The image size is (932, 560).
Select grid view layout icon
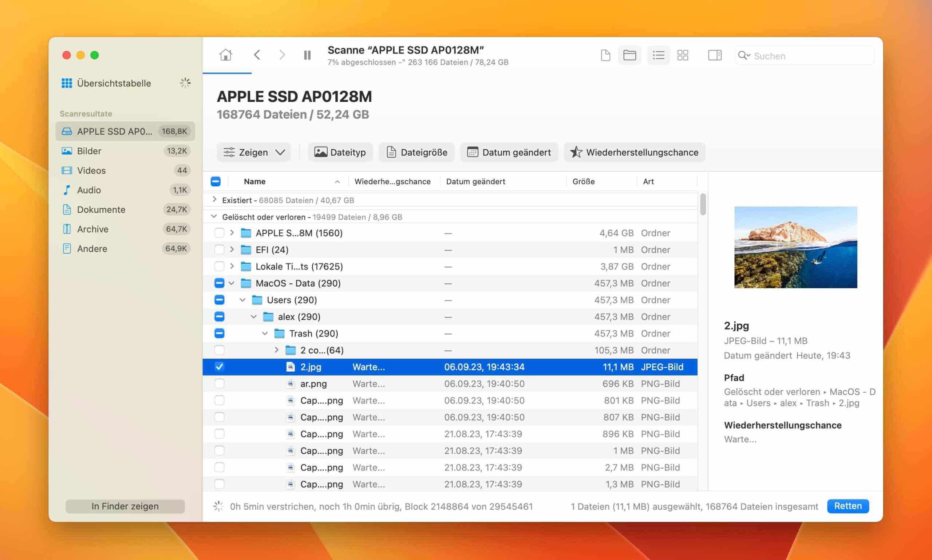pos(683,55)
